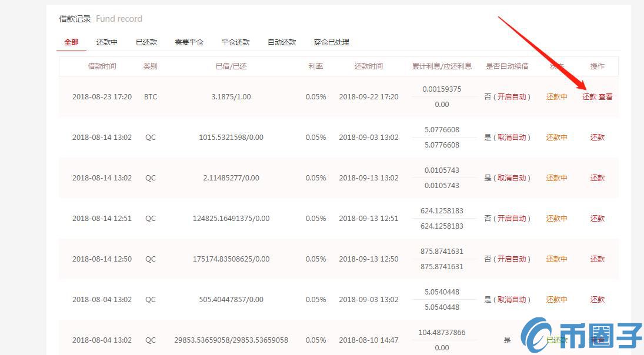Image resolution: width=644 pixels, height=355 pixels.
Task: Click 还款 for loan 1015.5321598/0.00
Action: tap(597, 138)
